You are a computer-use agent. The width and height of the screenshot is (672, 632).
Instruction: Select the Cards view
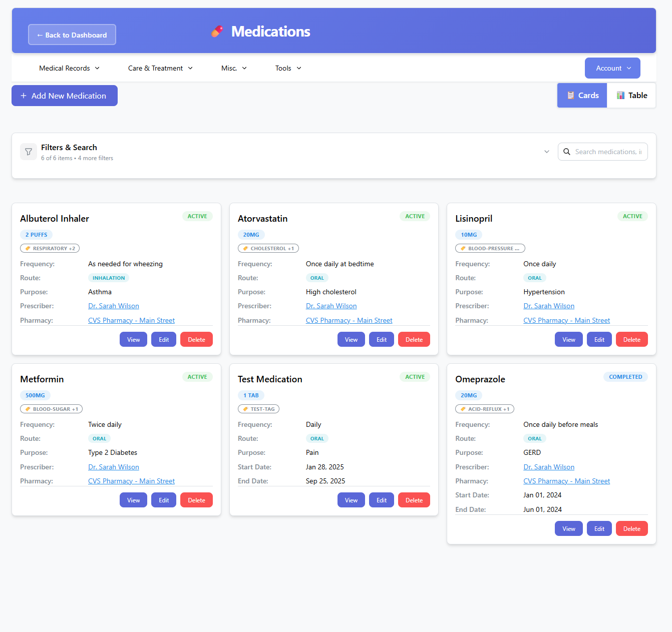[x=582, y=95]
